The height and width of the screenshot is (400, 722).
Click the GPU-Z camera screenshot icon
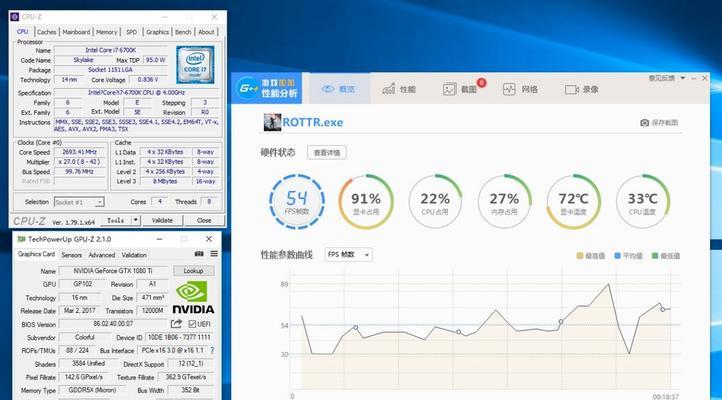point(199,254)
